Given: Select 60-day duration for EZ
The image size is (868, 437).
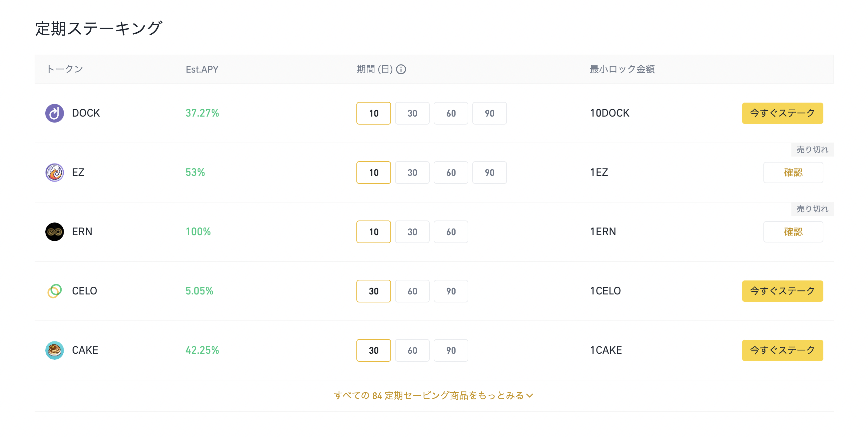Looking at the screenshot, I should (x=451, y=173).
